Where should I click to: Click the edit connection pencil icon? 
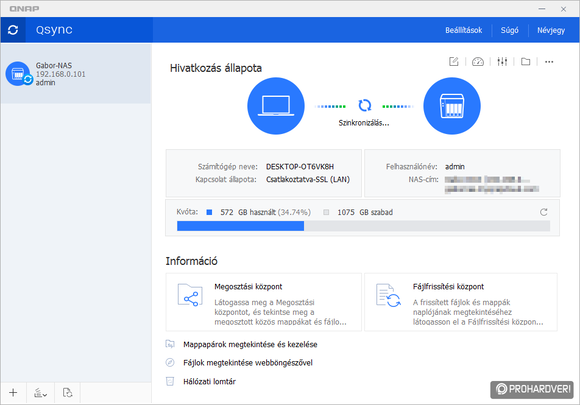453,61
